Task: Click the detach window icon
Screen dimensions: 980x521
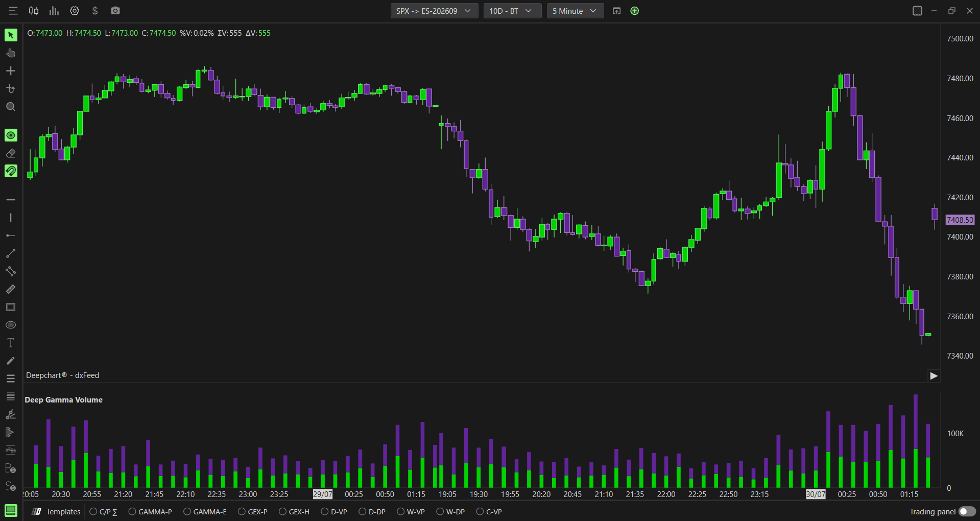Action: (x=616, y=11)
